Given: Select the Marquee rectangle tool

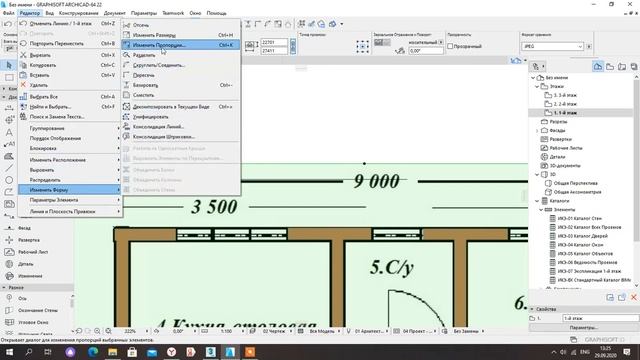Looking at the screenshot, I should tap(9, 78).
